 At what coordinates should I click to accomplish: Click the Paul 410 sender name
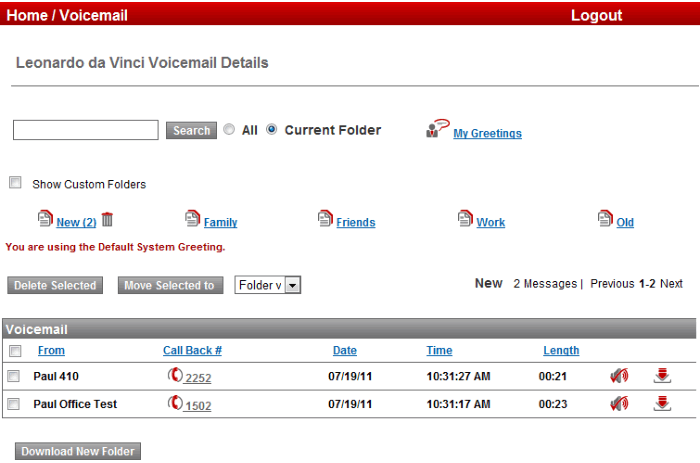(x=56, y=376)
